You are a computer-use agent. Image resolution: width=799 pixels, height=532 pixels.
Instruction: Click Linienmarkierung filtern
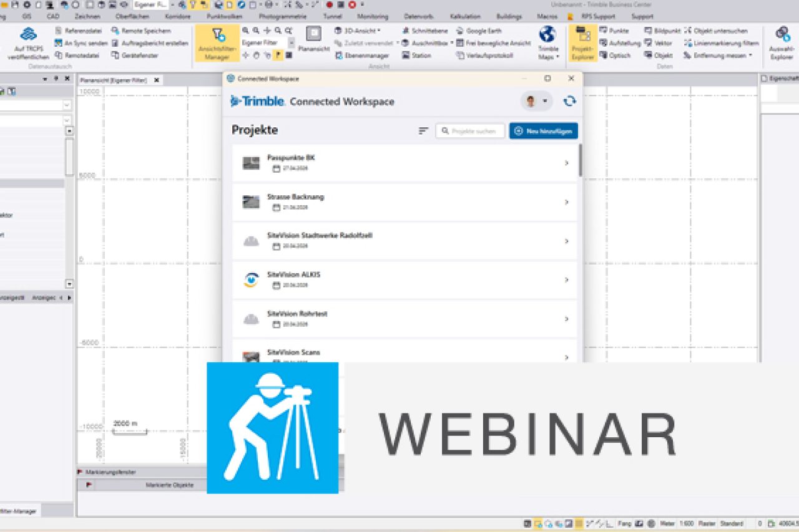pyautogui.click(x=722, y=43)
